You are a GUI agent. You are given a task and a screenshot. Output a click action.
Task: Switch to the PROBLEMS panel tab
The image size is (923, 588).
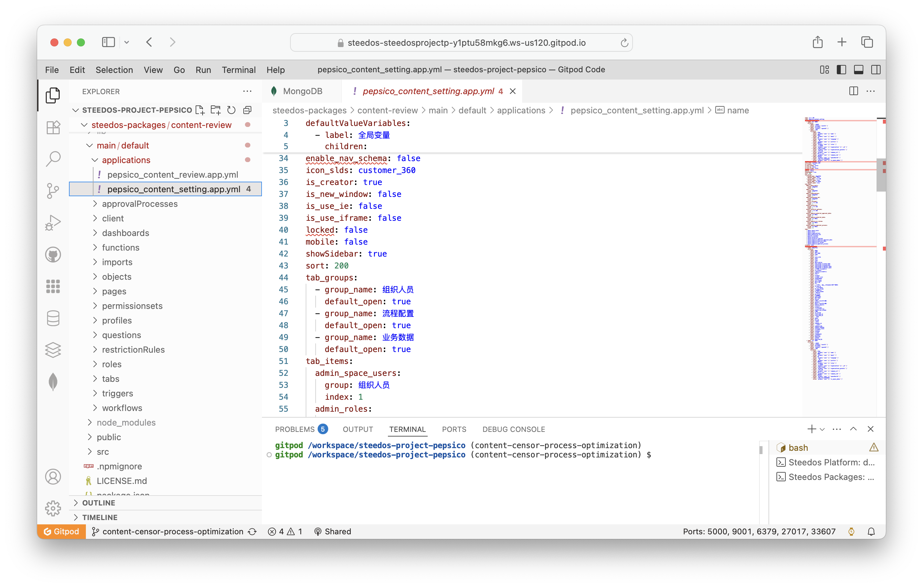(301, 429)
